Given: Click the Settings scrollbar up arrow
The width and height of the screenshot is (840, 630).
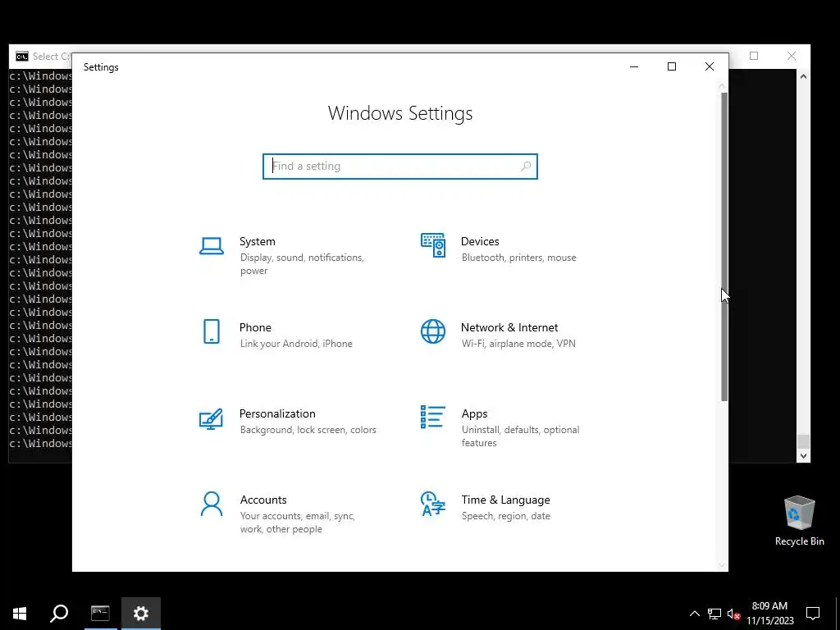Looking at the screenshot, I should click(x=722, y=85).
